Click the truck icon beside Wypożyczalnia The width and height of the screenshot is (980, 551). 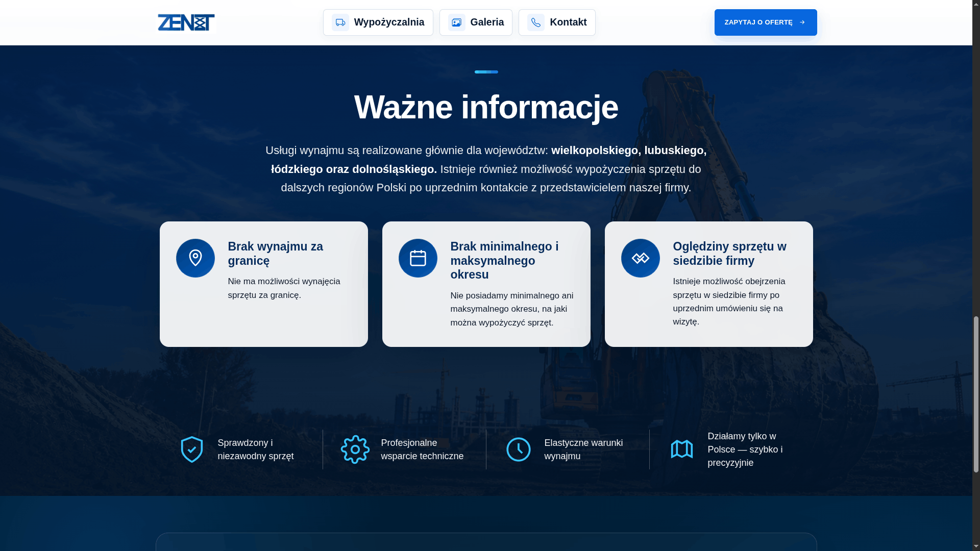coord(340,22)
